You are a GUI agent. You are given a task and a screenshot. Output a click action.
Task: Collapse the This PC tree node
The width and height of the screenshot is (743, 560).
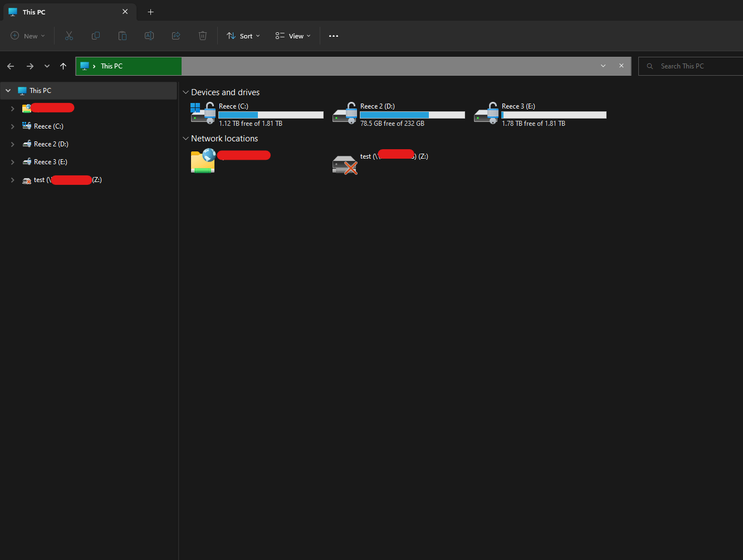point(8,91)
